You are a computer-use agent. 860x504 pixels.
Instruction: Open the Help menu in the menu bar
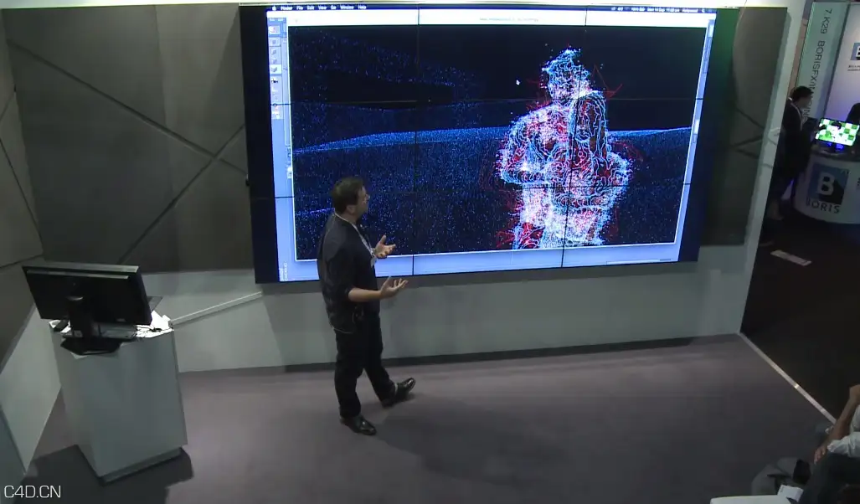click(x=362, y=8)
